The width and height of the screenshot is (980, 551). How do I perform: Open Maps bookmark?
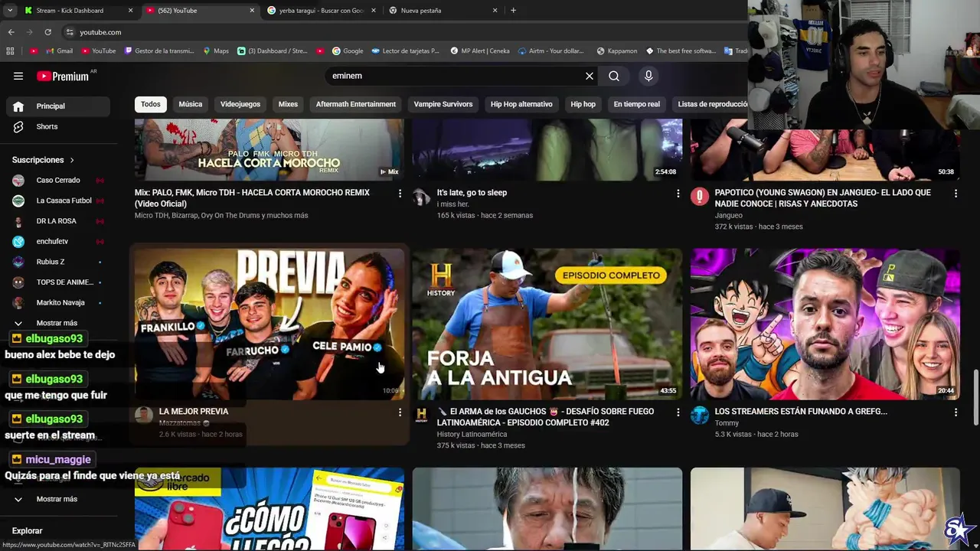(x=216, y=51)
